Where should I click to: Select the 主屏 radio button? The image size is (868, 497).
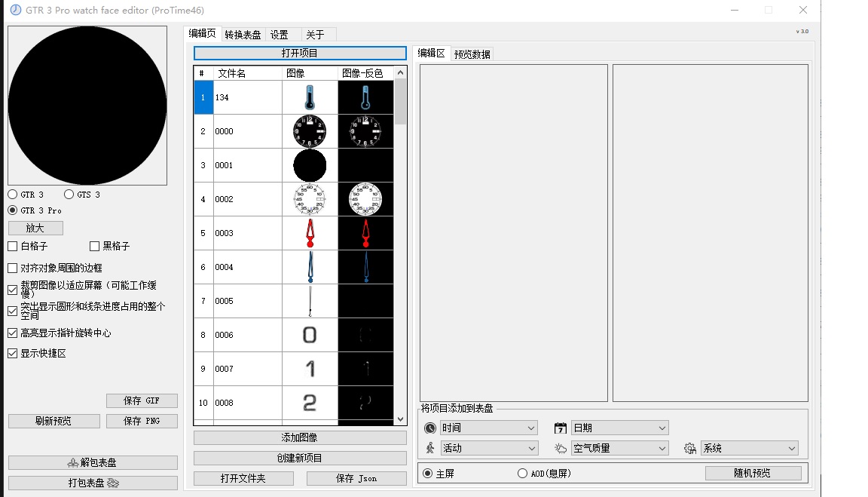pyautogui.click(x=427, y=473)
